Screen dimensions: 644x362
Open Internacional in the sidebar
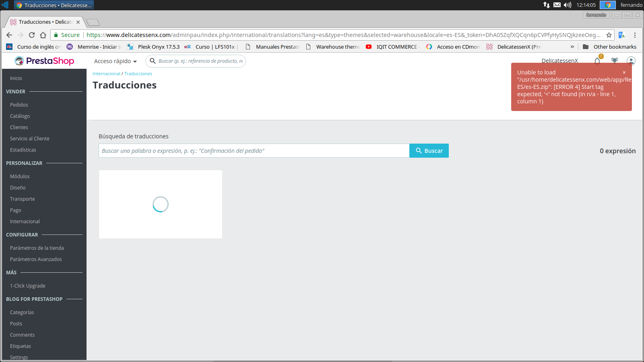click(25, 222)
